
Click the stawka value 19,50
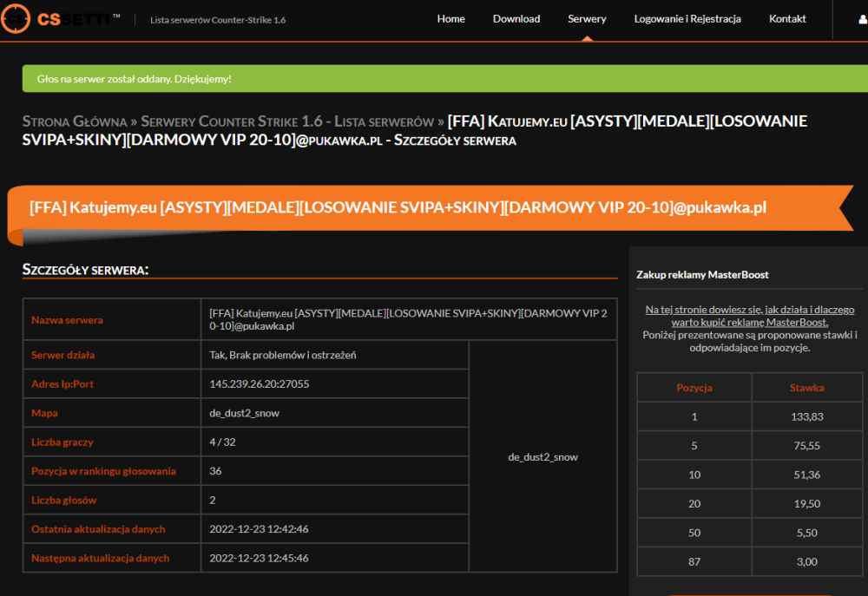(806, 503)
